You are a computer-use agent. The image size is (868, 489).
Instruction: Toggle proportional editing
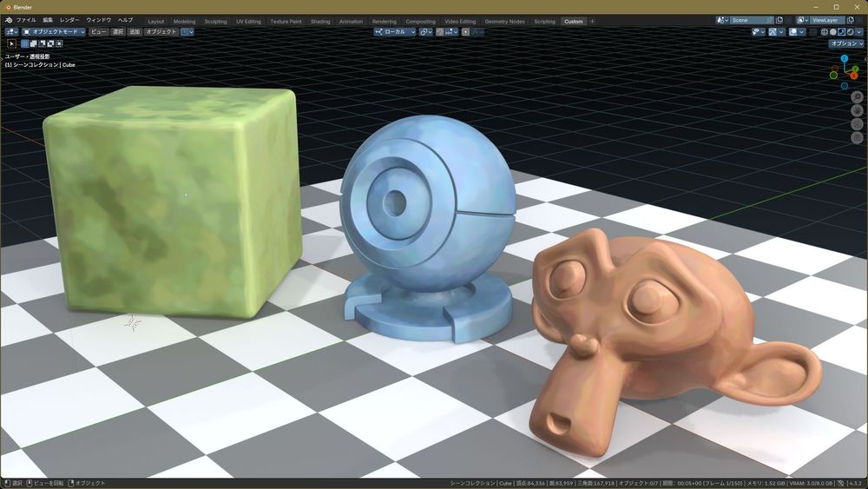[465, 31]
